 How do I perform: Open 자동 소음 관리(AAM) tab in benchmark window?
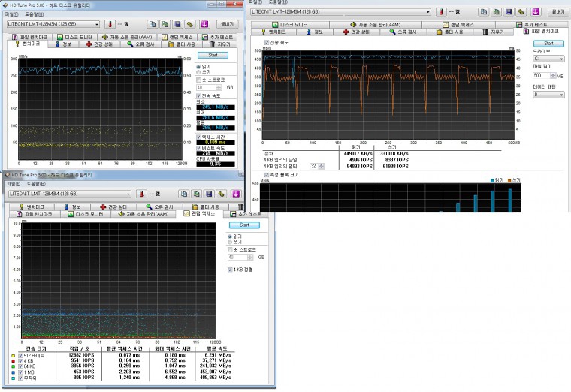tap(127, 37)
